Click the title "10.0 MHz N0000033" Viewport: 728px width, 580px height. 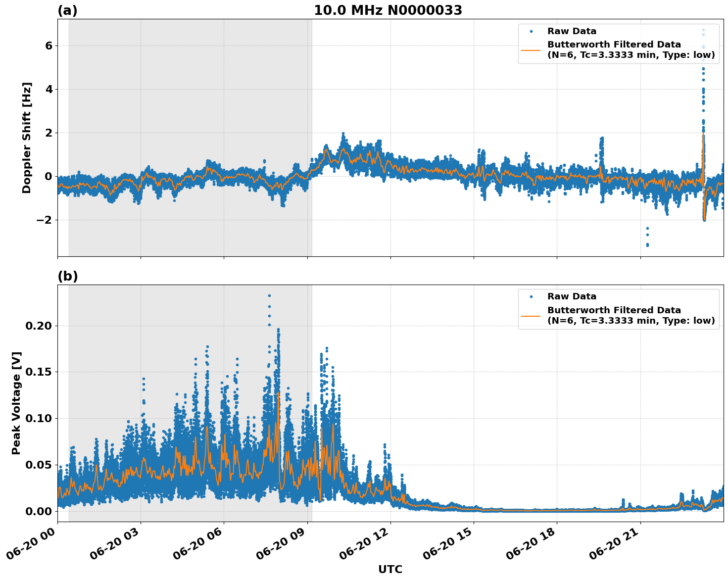click(x=388, y=10)
